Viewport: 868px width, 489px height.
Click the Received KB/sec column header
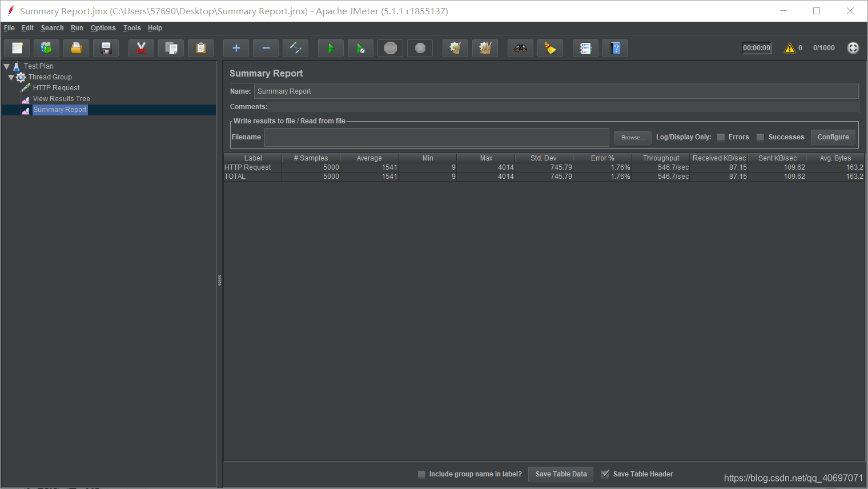tap(719, 158)
